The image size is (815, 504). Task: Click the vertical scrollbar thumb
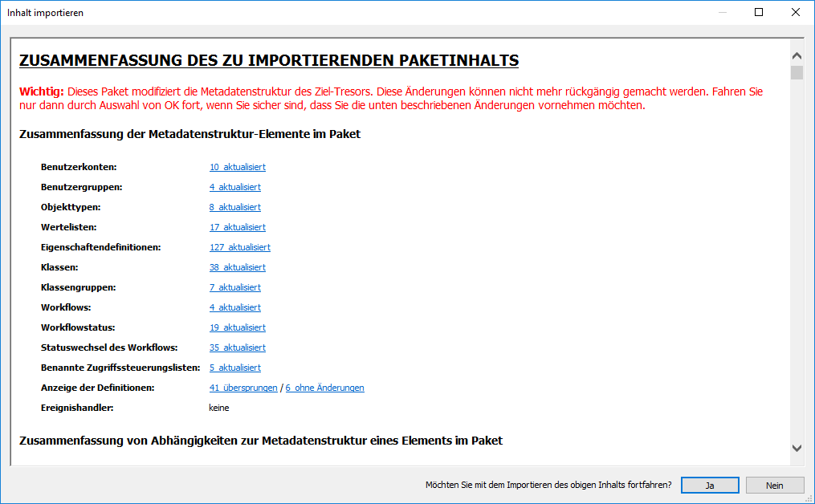[797, 73]
